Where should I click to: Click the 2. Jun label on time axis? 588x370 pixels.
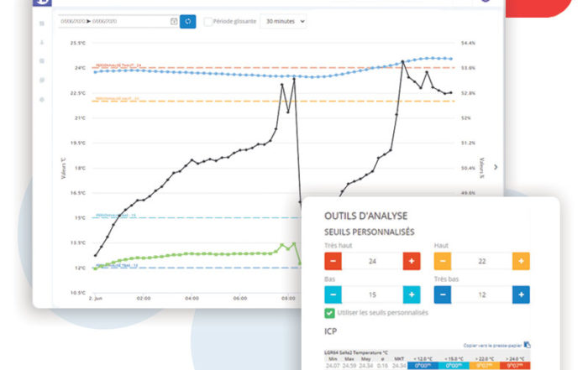[x=95, y=299]
